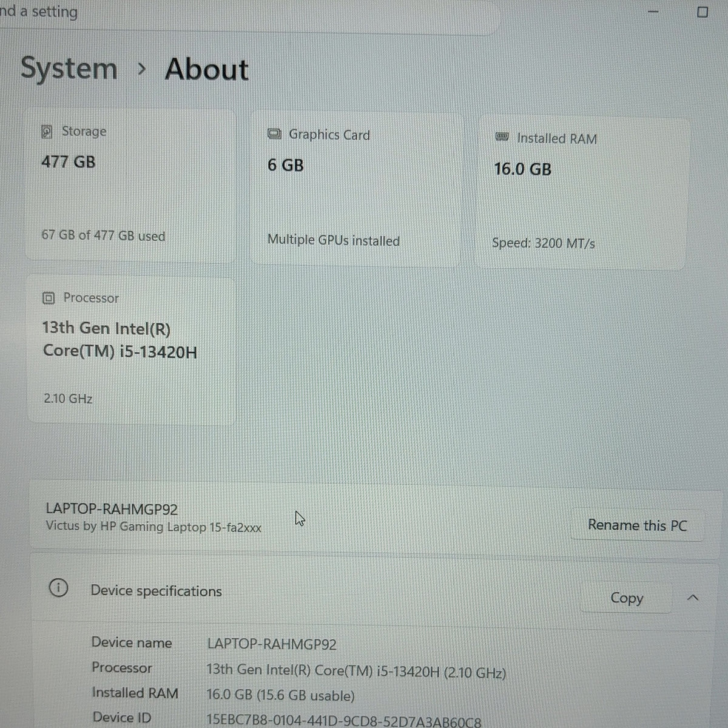Collapse the Device specifications section chevron
This screenshot has width=728, height=728.
click(x=693, y=598)
